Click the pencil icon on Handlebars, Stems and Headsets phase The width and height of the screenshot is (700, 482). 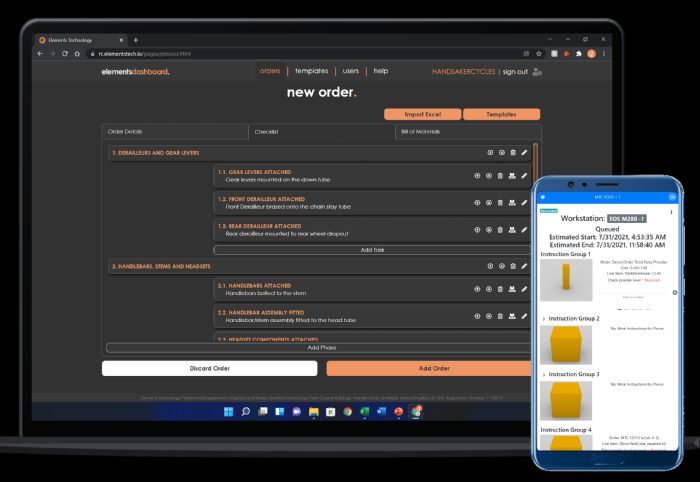(524, 266)
